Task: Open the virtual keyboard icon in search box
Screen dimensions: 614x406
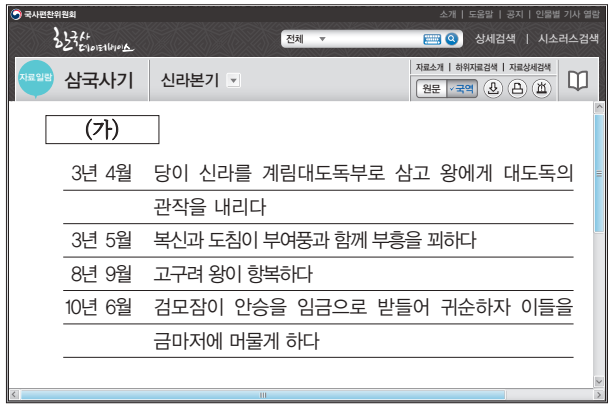Action: [x=432, y=39]
